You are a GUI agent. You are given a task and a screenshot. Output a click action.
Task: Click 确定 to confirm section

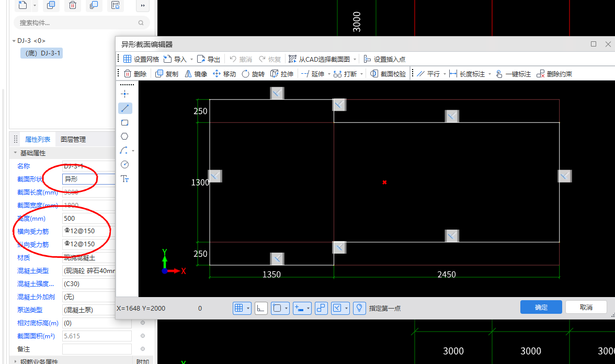[x=541, y=307]
